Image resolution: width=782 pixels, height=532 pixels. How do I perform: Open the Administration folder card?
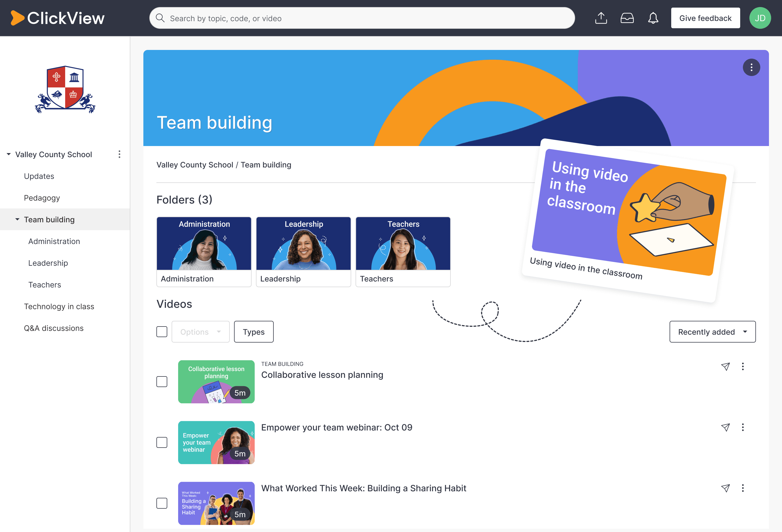204,252
